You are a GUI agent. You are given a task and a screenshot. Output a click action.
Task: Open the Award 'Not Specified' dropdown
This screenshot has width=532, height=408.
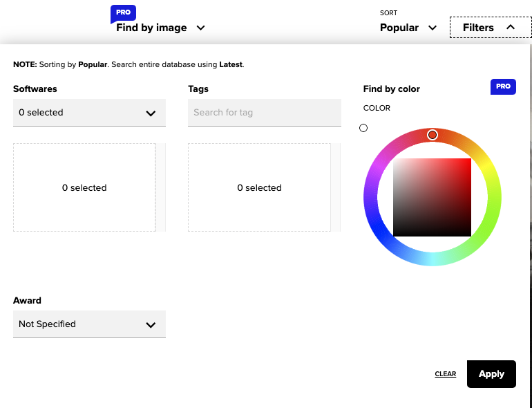tap(89, 324)
